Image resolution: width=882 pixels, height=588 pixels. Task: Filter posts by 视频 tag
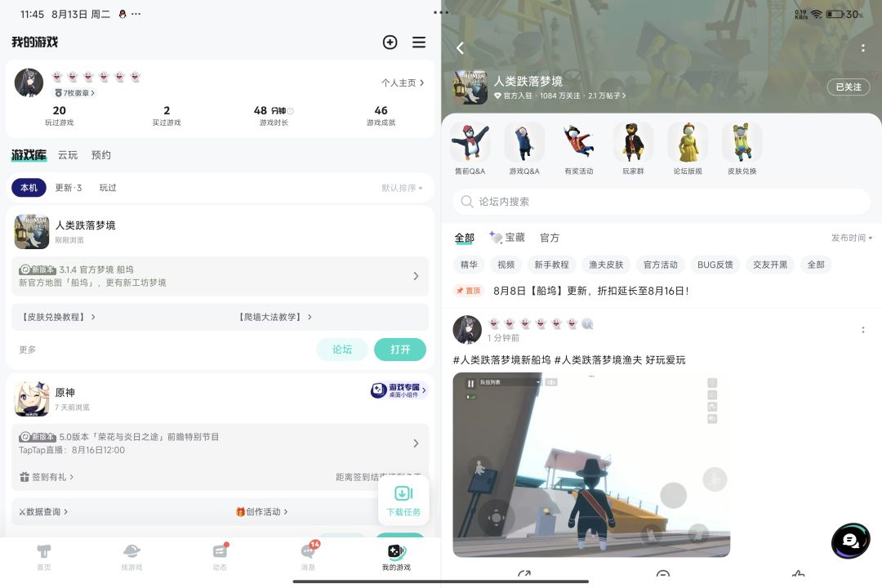tap(506, 265)
